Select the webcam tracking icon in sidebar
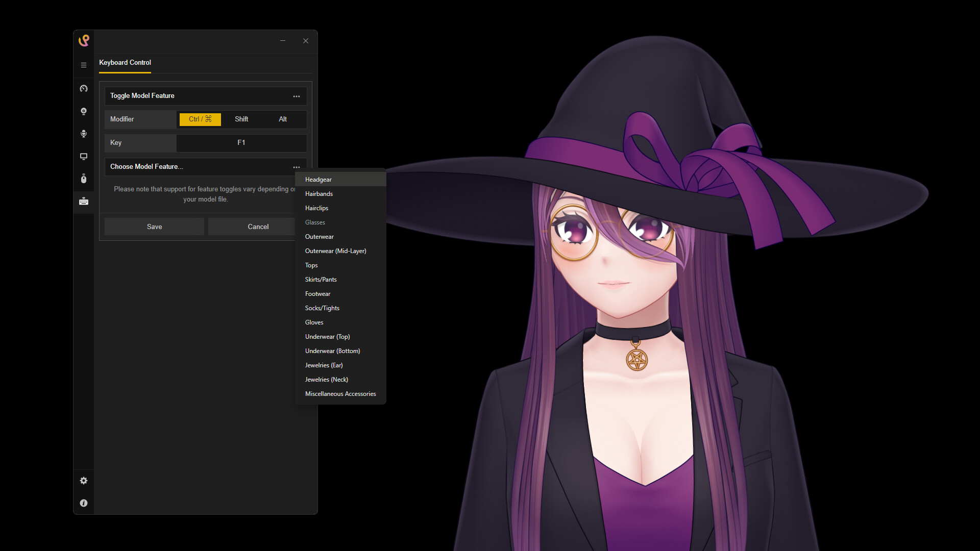Viewport: 980px width, 551px height. coord(83,111)
